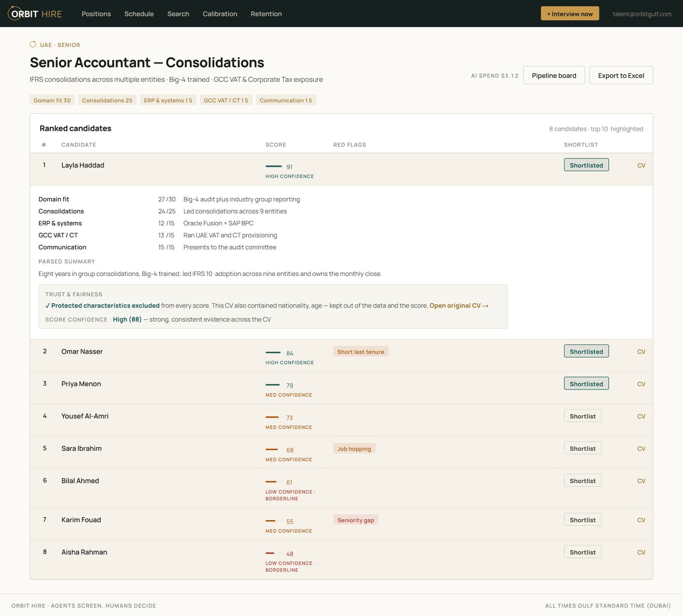Expand Karim Fouad's candidate row
683x616 pixels.
pyautogui.click(x=341, y=524)
